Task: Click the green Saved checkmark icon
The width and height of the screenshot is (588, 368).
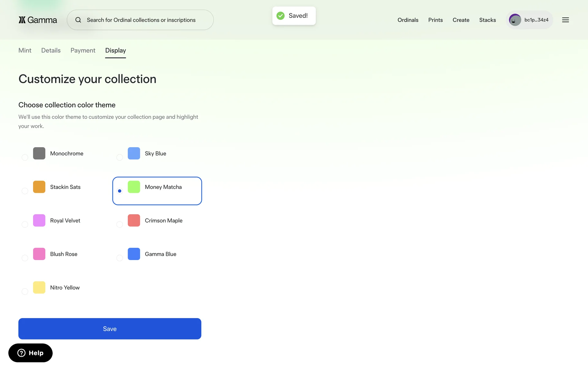Action: (x=281, y=16)
